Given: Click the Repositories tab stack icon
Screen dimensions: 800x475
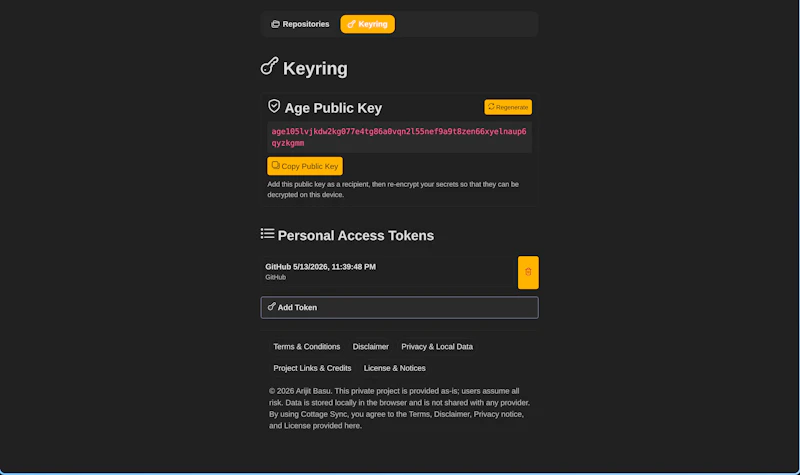Looking at the screenshot, I should (275, 24).
